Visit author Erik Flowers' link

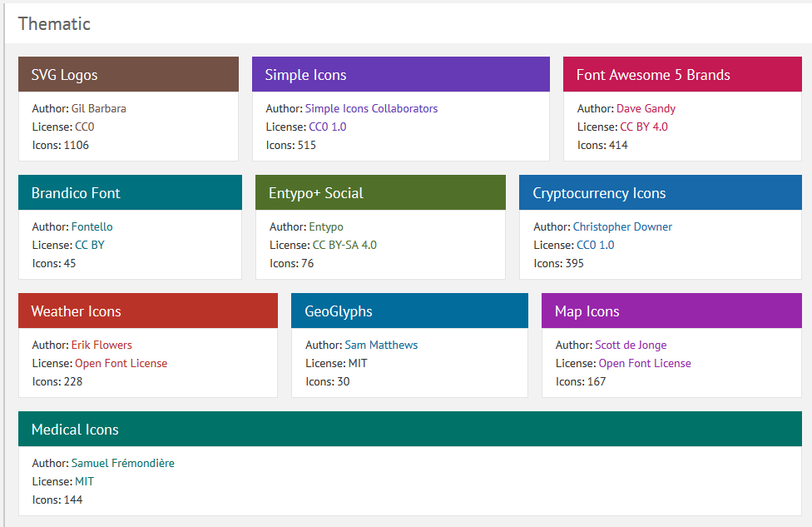[101, 345]
